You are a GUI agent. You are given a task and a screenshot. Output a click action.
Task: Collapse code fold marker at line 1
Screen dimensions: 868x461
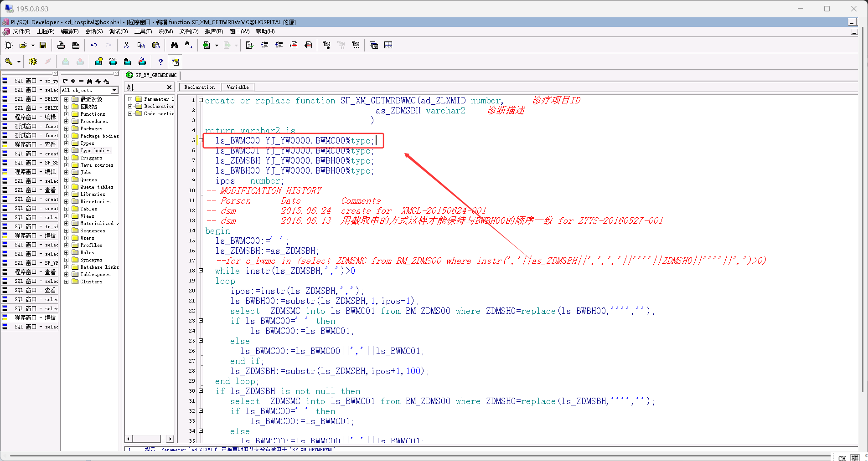[x=201, y=100]
